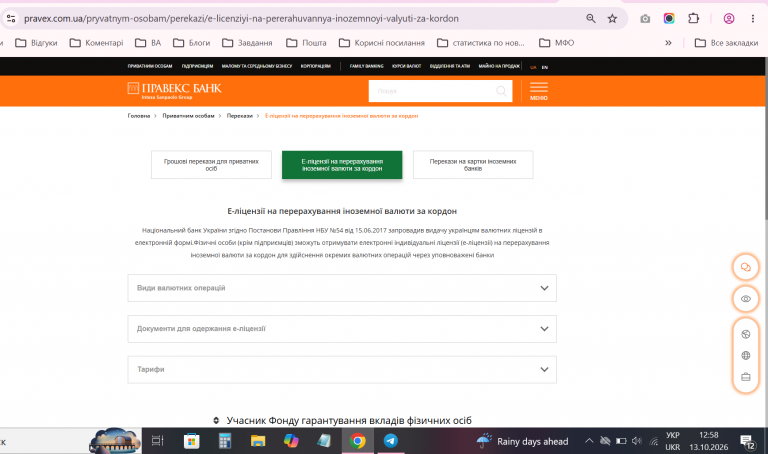Go to Приватним особам breadcrumb
Viewport: 768px width, 454px height.
189,116
